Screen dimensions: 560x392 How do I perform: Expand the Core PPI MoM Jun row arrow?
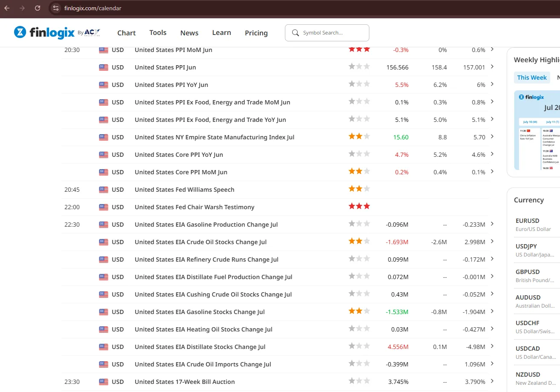click(492, 171)
